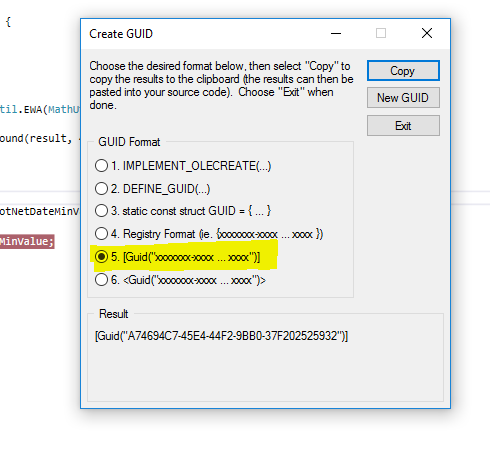
Task: Click the EWA(MathU code line in editor
Action: coord(40,109)
